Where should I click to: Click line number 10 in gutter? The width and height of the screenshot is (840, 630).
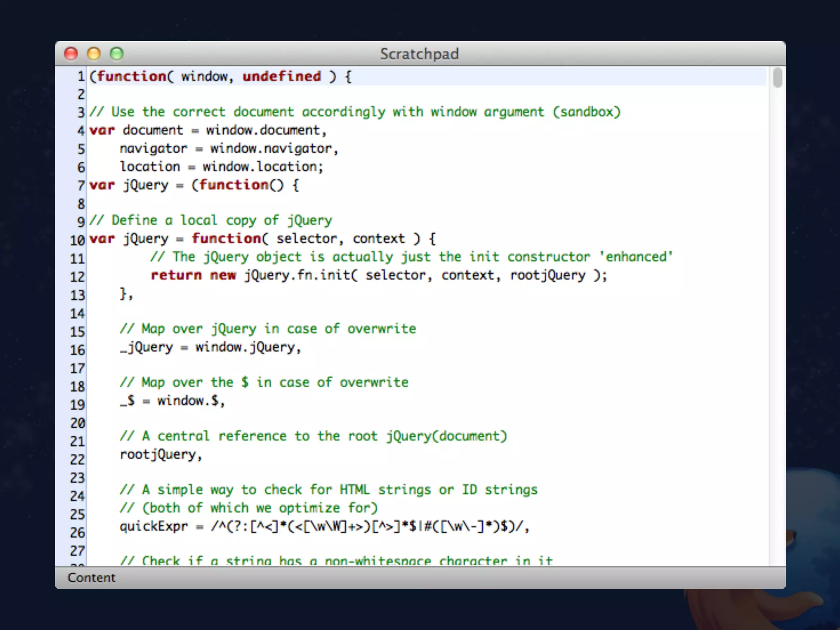coord(77,240)
